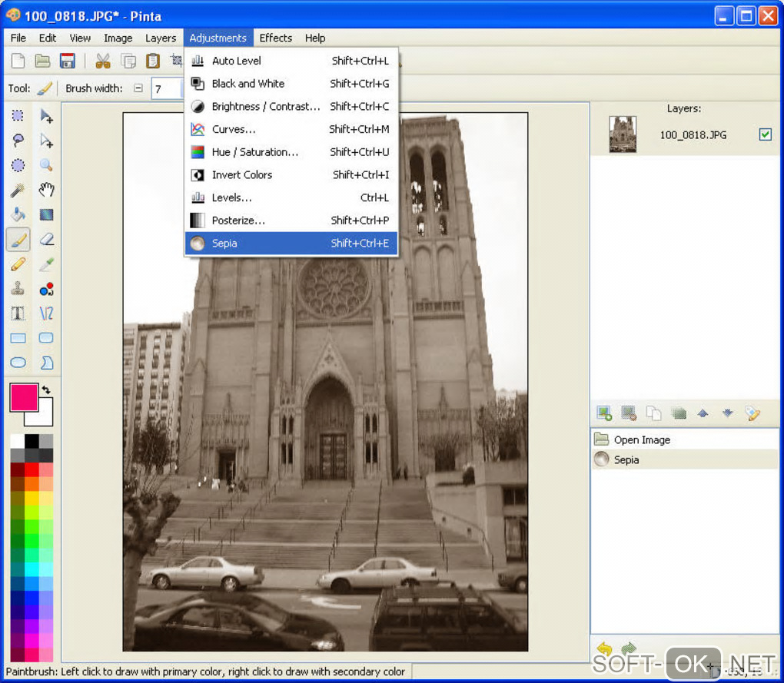
Task: Swap primary and secondary colors arrow
Action: click(x=46, y=390)
